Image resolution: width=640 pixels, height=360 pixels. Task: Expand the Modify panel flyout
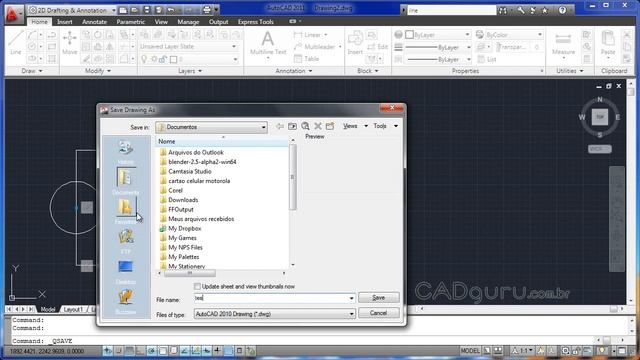(98, 71)
